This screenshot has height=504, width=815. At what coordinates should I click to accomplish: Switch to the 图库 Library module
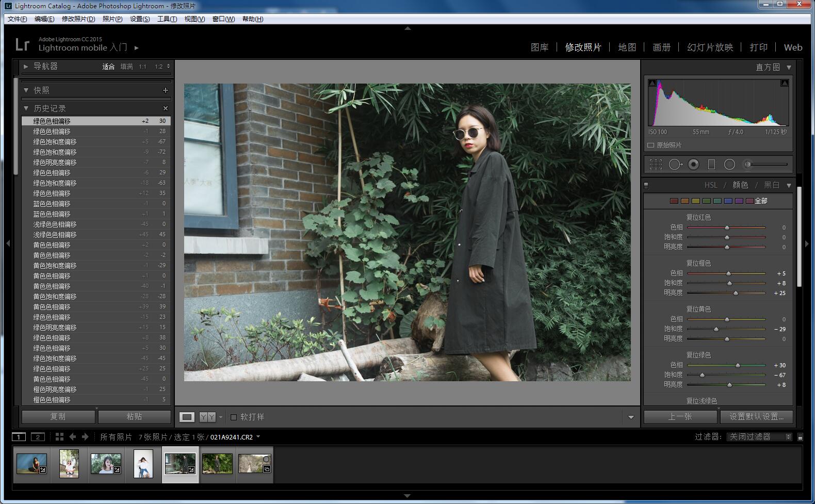coord(540,47)
